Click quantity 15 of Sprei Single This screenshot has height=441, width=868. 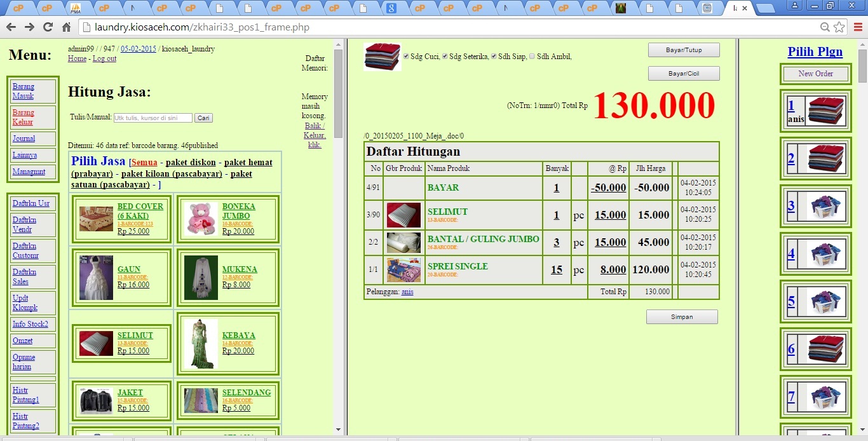[556, 269]
